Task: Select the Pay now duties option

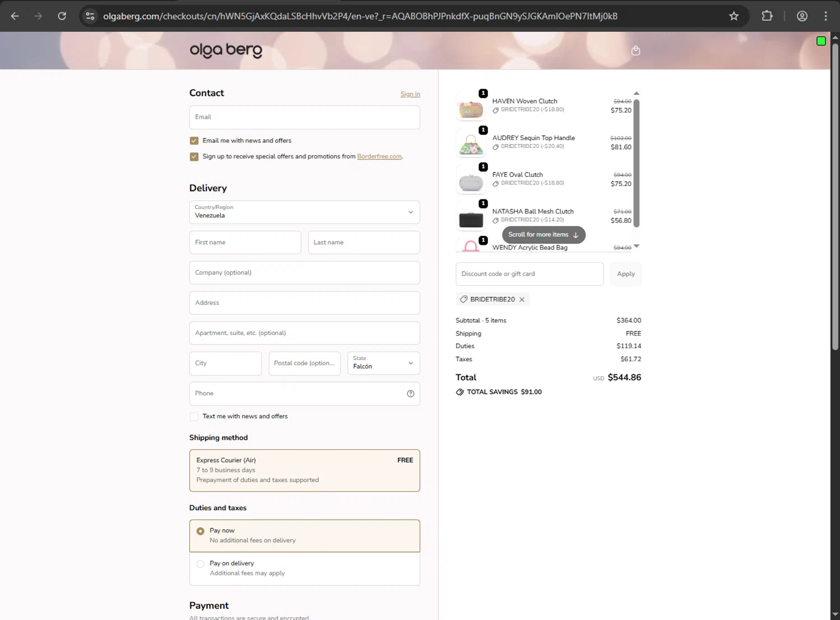Action: (x=200, y=531)
